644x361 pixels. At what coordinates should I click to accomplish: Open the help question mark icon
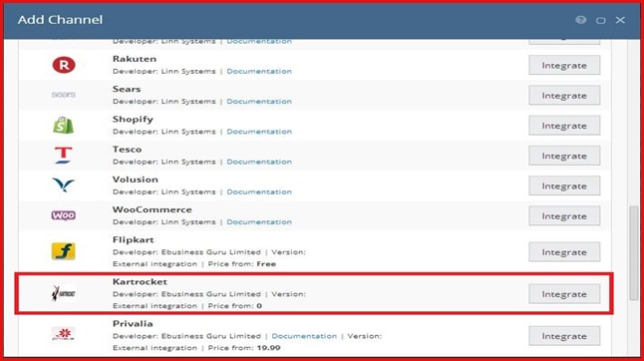(580, 20)
